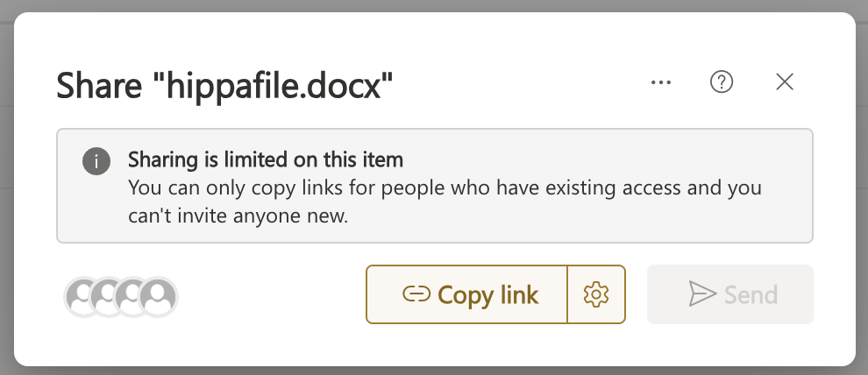The height and width of the screenshot is (375, 868).
Task: Open link settings gear
Action: click(596, 294)
